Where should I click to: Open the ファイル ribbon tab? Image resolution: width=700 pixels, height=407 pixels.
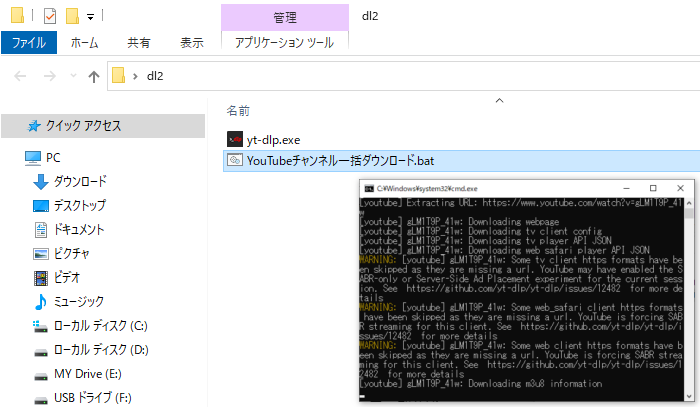pos(29,42)
